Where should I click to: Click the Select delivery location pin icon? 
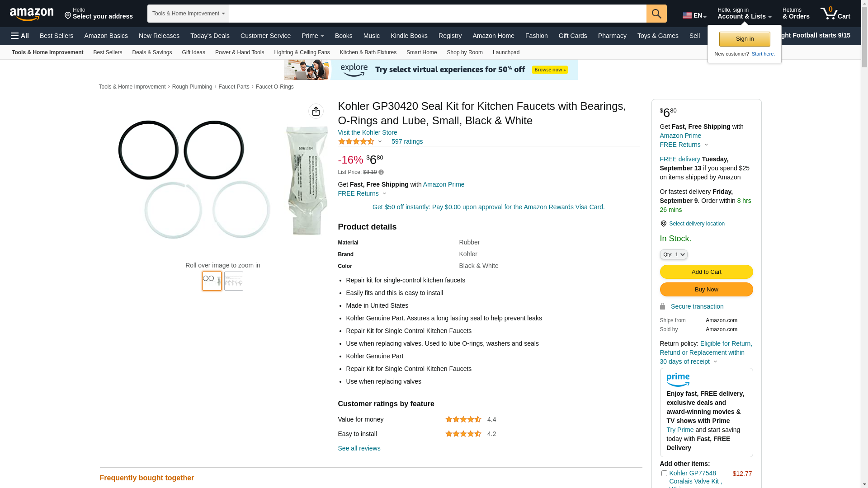pyautogui.click(x=663, y=224)
